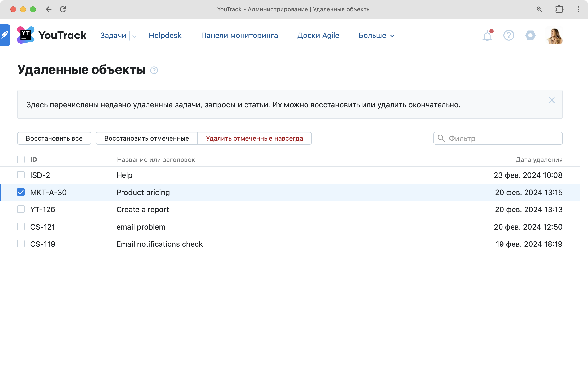
Task: Go to the Helpdesk tab
Action: point(165,35)
